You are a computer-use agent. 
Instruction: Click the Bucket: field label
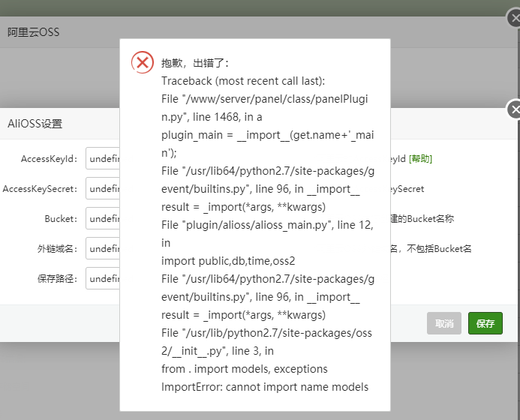click(x=61, y=219)
